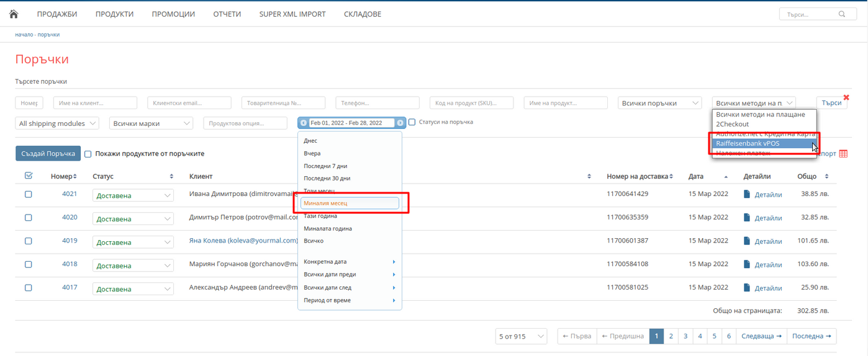Click the home icon in top navigation

pyautogui.click(x=14, y=14)
